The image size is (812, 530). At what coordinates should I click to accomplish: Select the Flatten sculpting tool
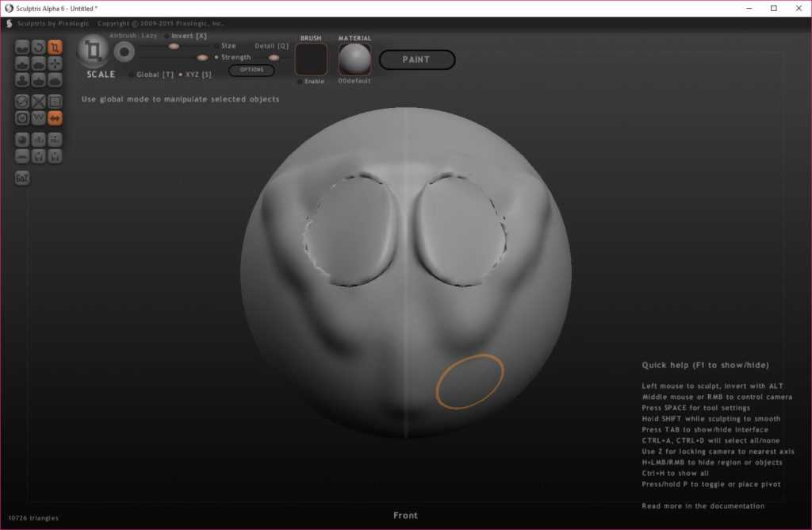38,63
